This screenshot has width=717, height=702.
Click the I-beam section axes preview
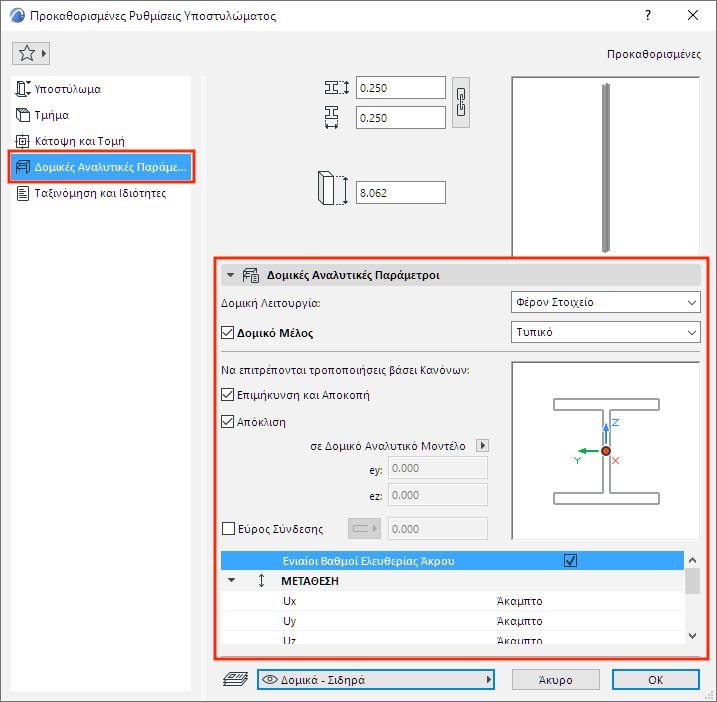point(605,451)
